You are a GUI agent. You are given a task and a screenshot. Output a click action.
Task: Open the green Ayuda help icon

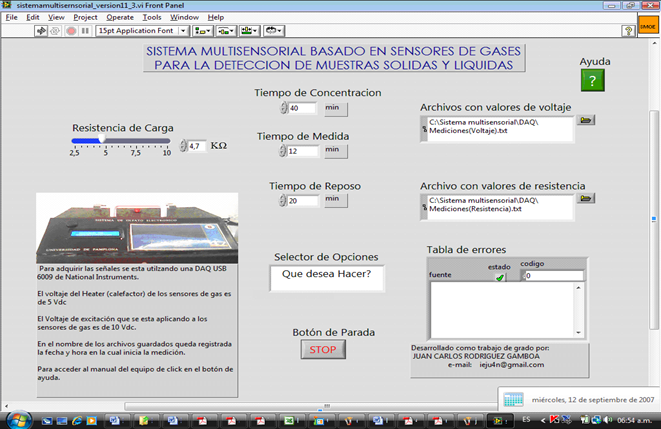coord(593,81)
